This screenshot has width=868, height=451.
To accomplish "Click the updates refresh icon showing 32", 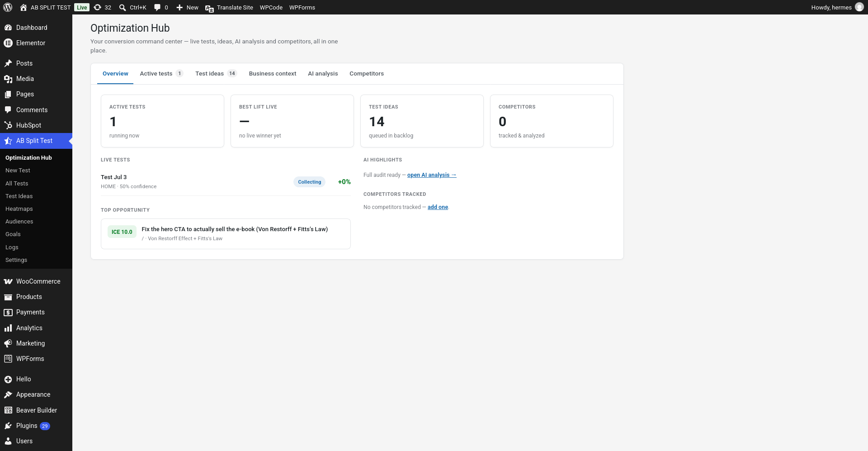I will click(x=97, y=7).
